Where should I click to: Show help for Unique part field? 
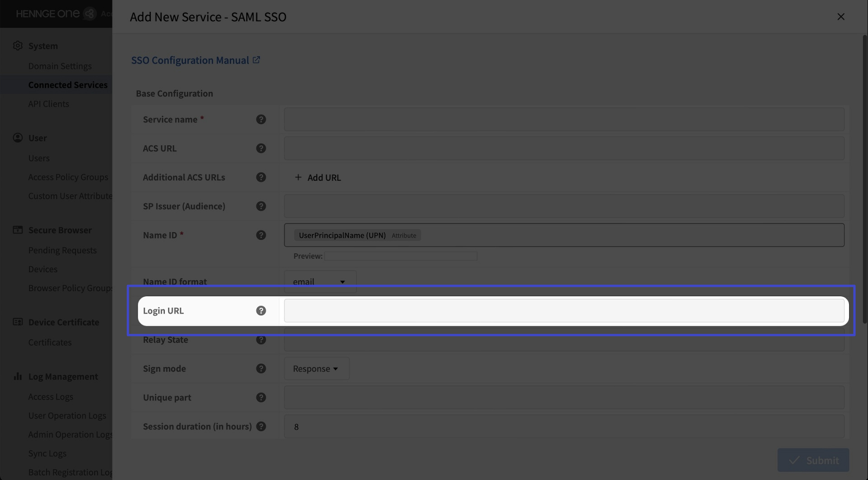point(261,398)
